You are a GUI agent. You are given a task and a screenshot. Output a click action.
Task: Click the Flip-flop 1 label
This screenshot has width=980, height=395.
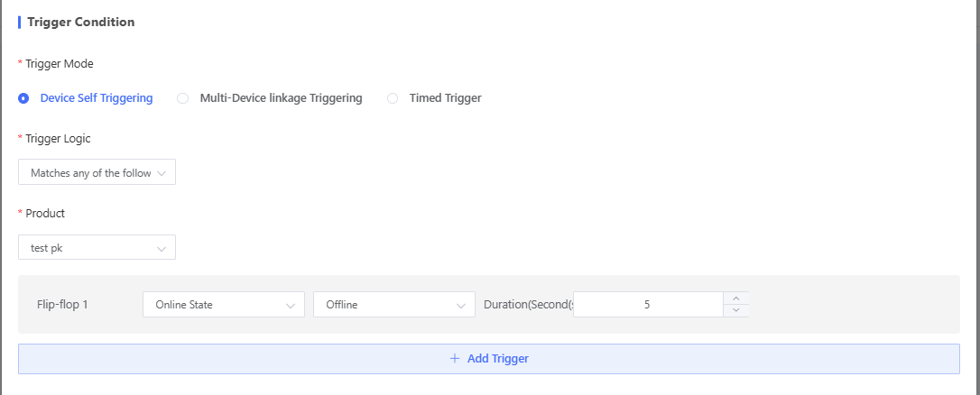tap(62, 305)
